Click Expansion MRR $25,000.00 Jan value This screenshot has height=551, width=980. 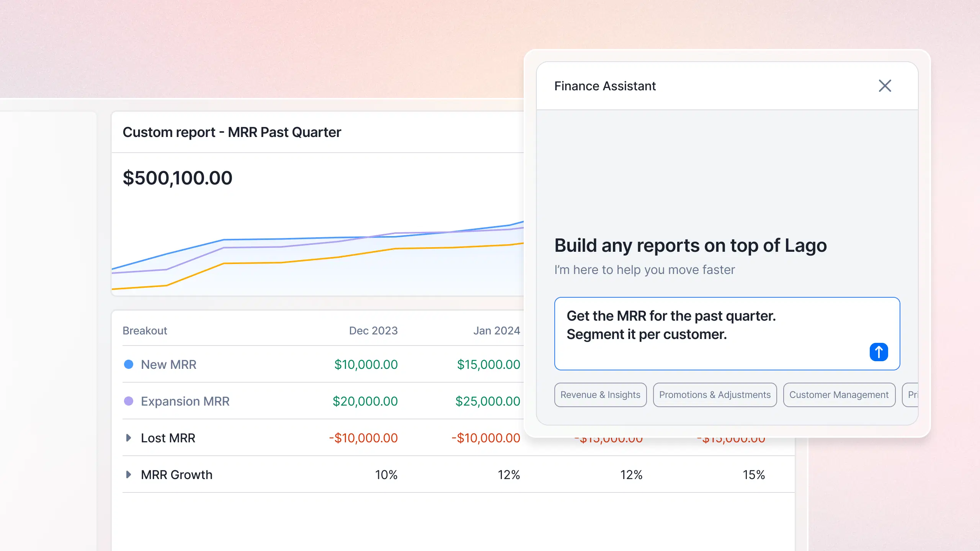tap(488, 401)
